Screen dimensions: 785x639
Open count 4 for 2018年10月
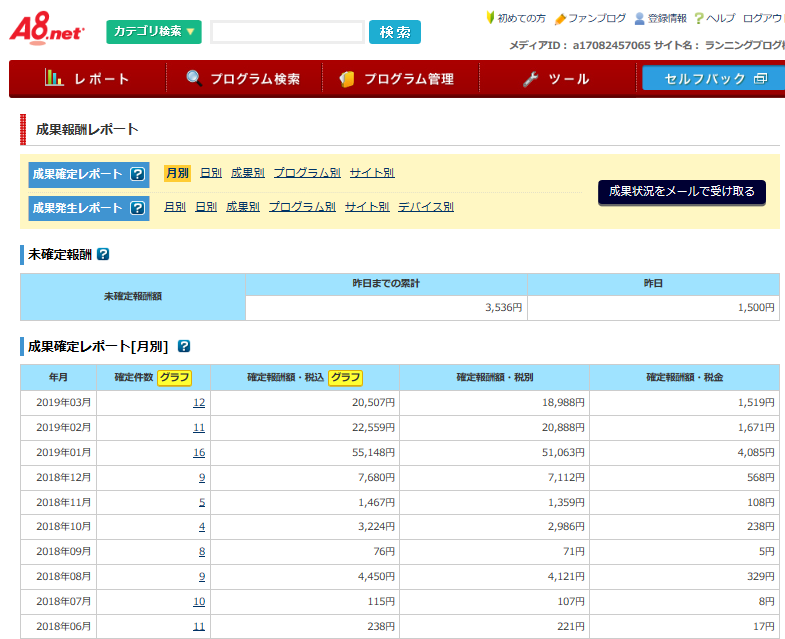tap(202, 527)
